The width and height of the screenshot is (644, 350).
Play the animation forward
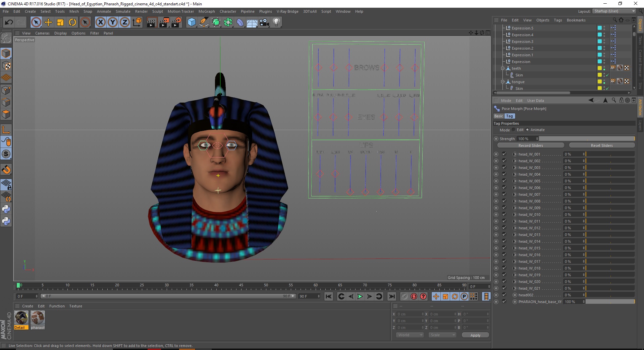coord(360,296)
